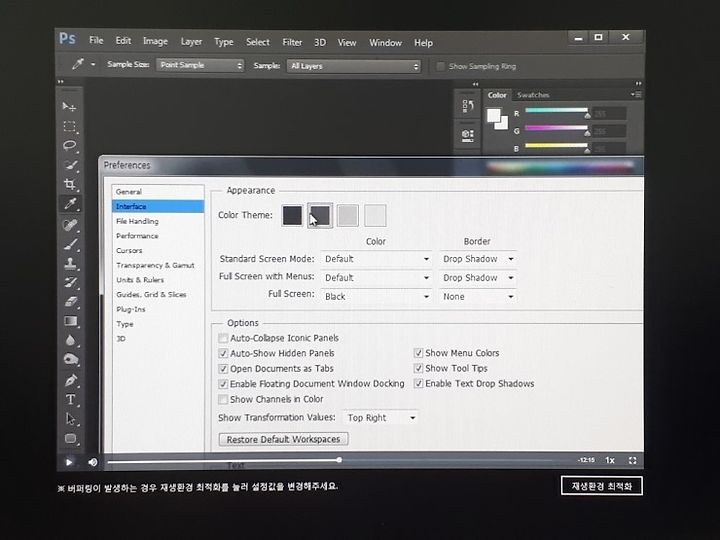Open Full Screen border dropdown showing None
Screen dimensions: 720x540
point(478,297)
